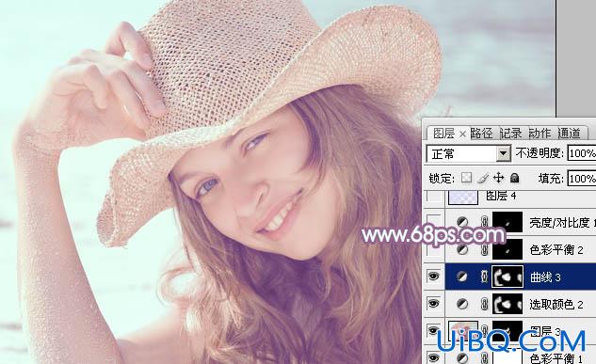596x364 pixels.
Task: Hide the 选取颜色 2 layer
Action: [434, 304]
